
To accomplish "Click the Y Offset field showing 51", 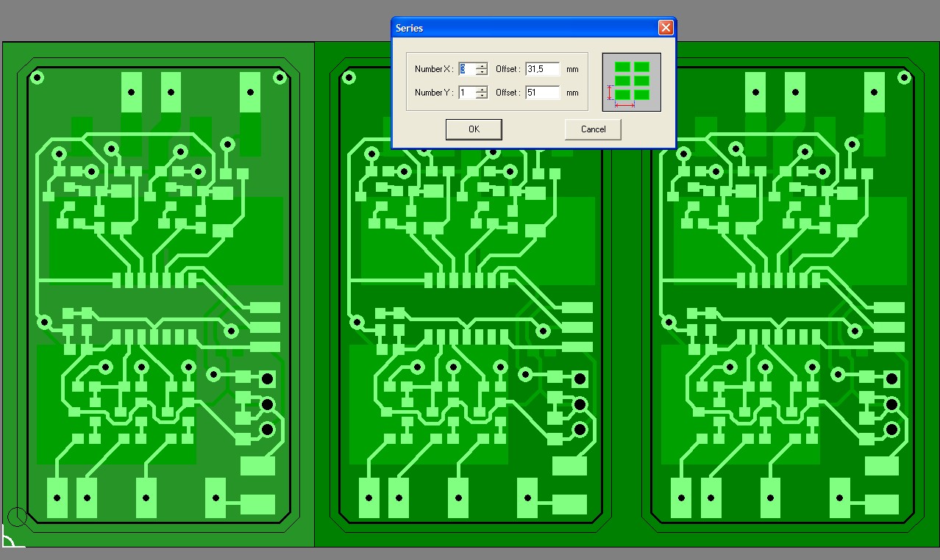I will pyautogui.click(x=543, y=93).
